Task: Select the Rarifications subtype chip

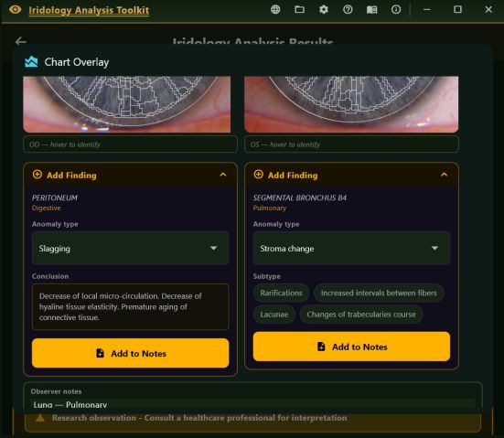Action: (281, 294)
